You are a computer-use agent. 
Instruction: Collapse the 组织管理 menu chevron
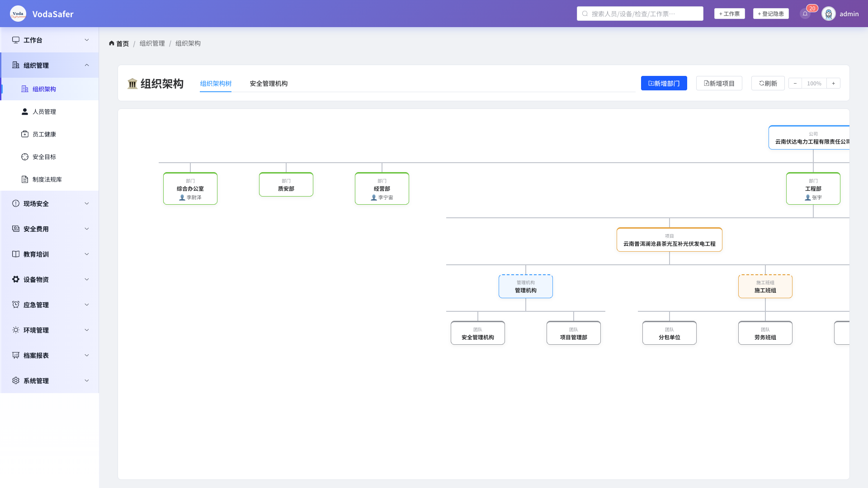(x=87, y=65)
